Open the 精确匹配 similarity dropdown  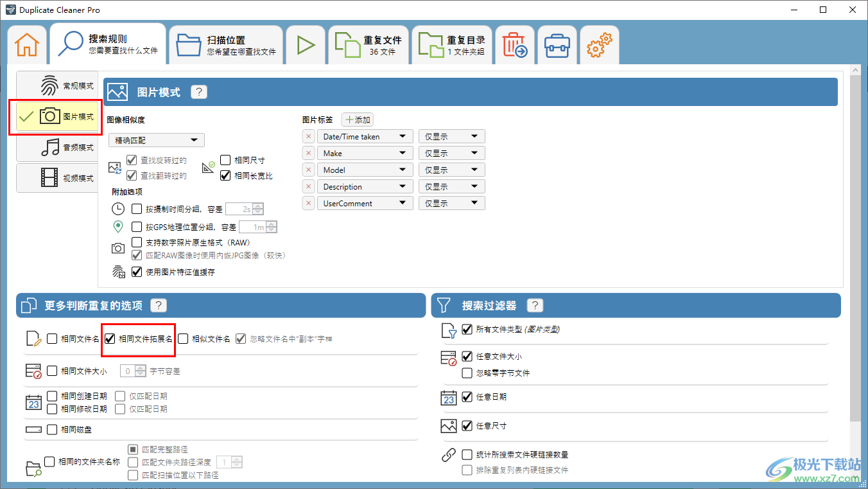point(157,140)
